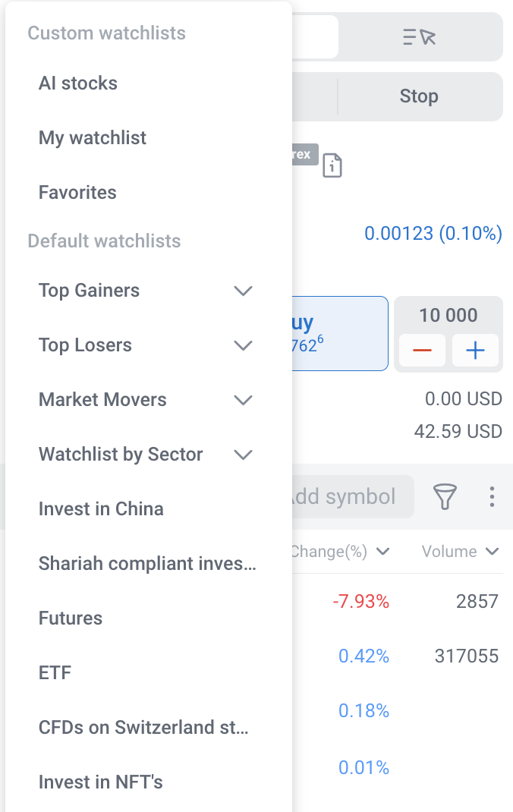Choose the Favorites watchlist
This screenshot has height=812, width=513.
[x=77, y=193]
